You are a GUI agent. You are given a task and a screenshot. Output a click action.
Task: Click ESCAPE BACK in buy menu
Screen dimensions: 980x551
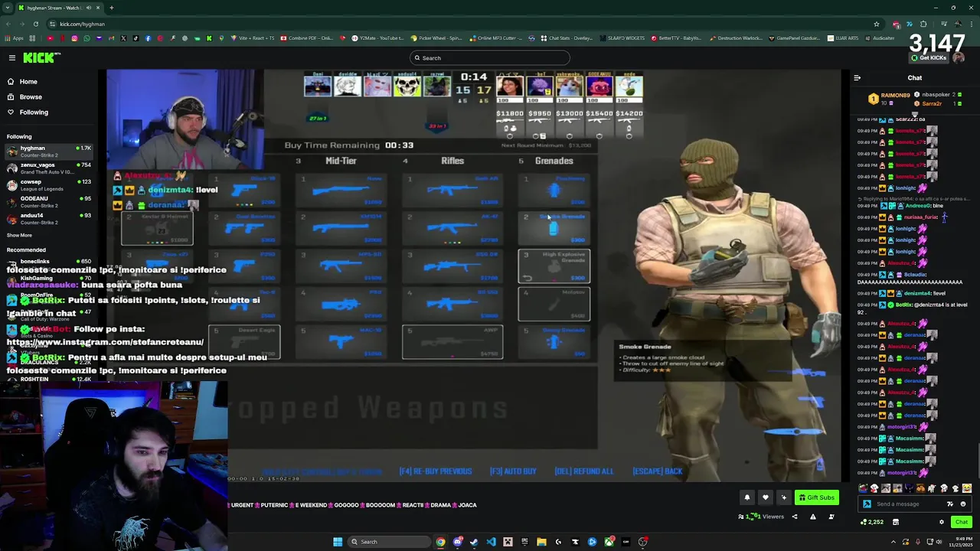[x=658, y=471]
